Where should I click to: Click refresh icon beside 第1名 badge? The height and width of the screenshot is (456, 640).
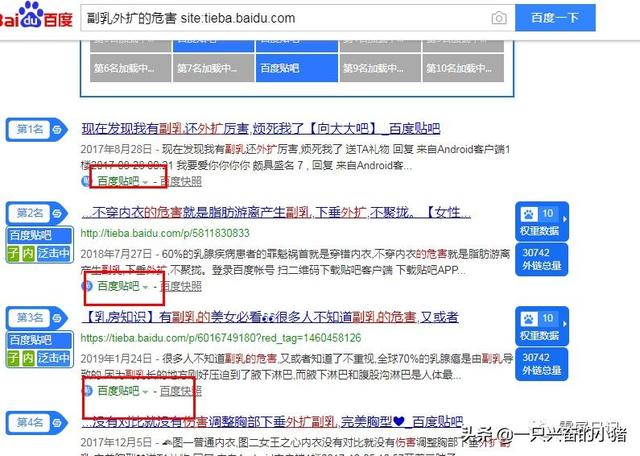(x=57, y=130)
